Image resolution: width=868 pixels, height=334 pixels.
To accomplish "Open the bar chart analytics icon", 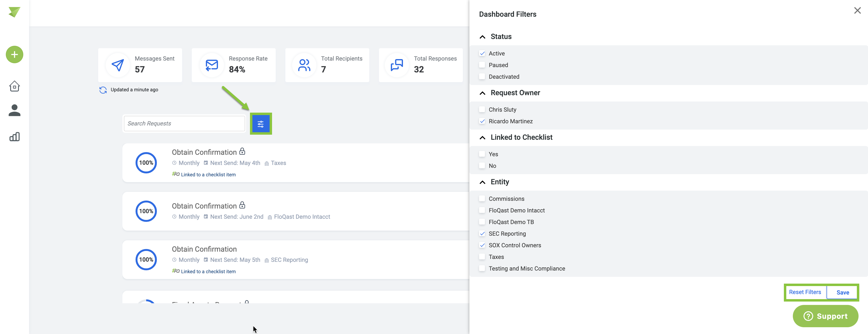I will pyautogui.click(x=15, y=137).
